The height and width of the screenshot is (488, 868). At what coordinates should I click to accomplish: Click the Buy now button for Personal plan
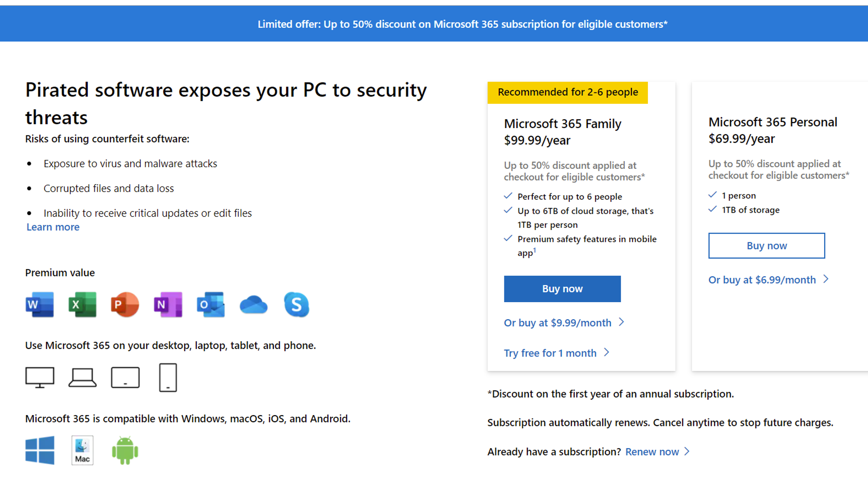(x=766, y=244)
